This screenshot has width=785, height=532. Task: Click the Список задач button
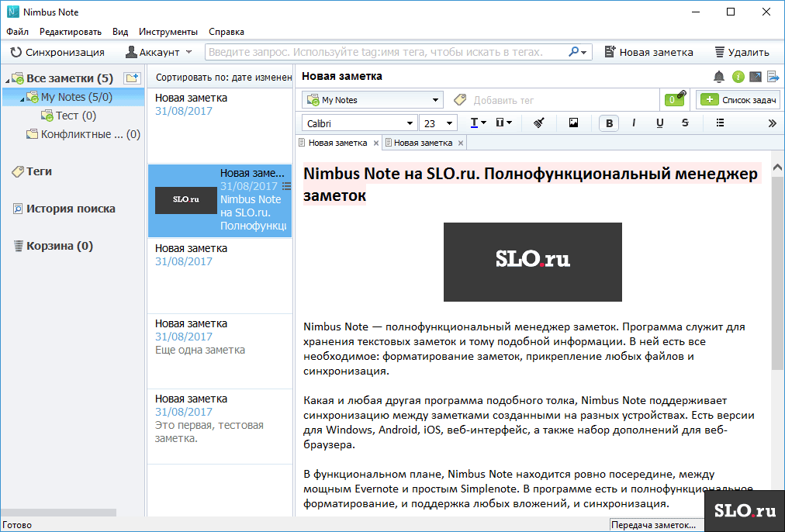tap(739, 100)
